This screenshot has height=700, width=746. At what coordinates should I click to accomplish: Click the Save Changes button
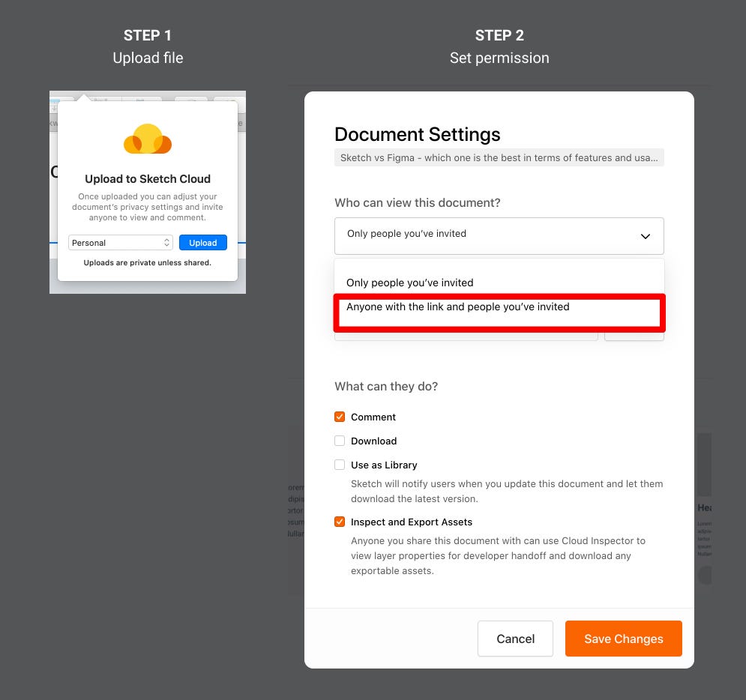(x=623, y=639)
